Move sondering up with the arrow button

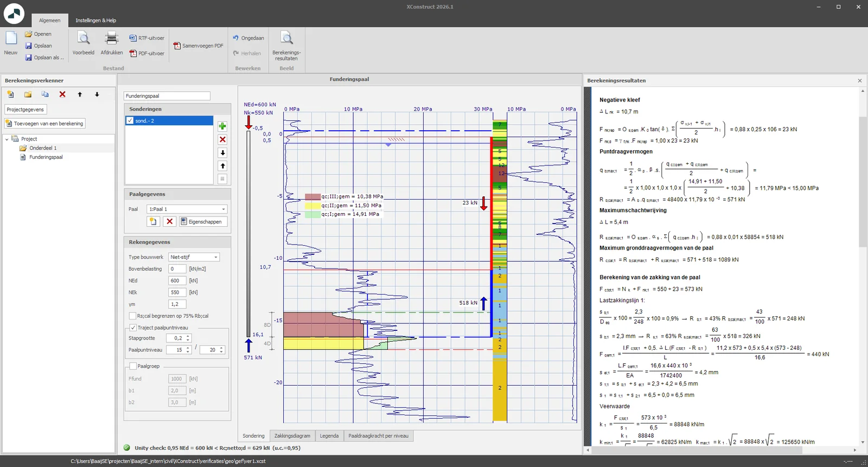pos(222,166)
